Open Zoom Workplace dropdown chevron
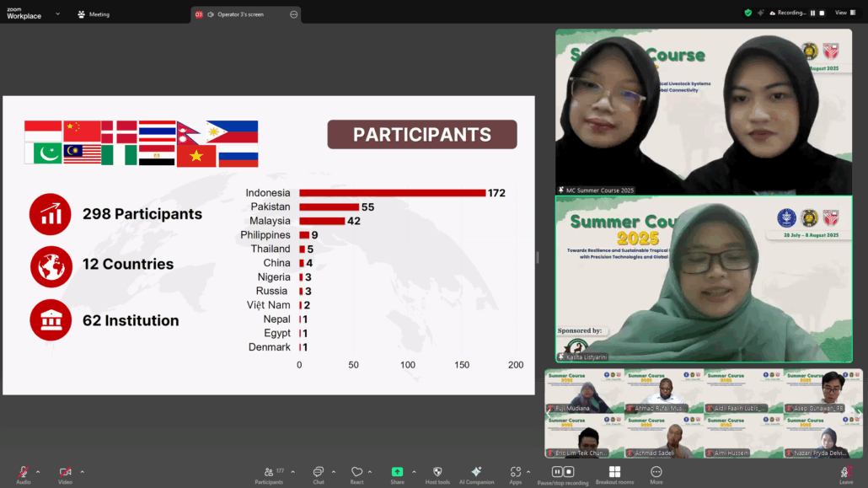The height and width of the screenshot is (488, 868). point(57,13)
